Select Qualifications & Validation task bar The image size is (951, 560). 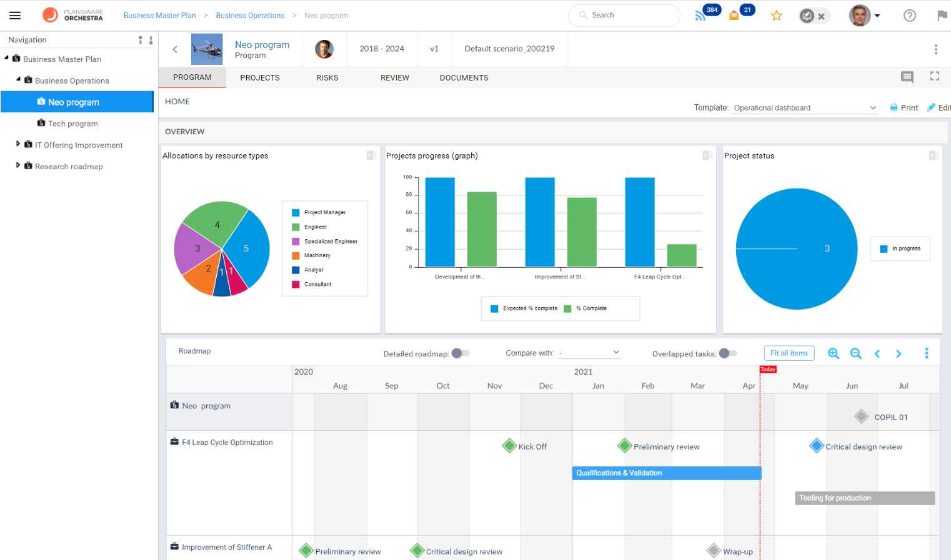[667, 473]
